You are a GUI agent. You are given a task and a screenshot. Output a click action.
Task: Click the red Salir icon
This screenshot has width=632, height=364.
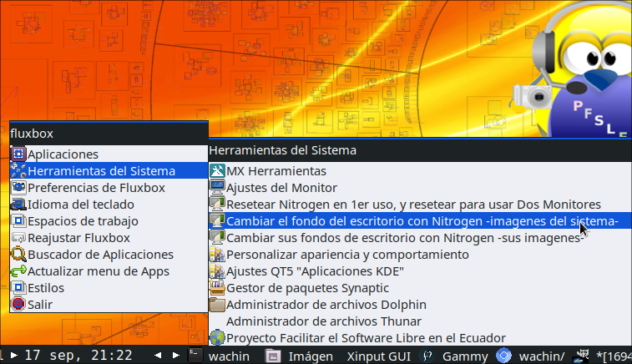pyautogui.click(x=18, y=305)
